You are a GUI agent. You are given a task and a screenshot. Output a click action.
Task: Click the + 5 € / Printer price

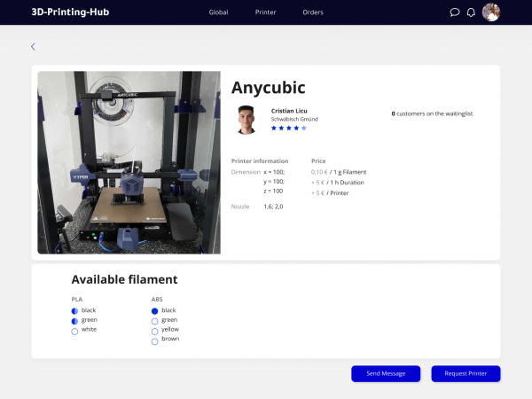click(330, 193)
